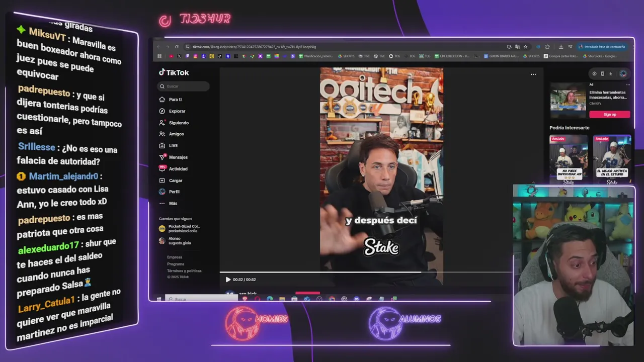644x362 pixels.
Task: Focus the TikTok Buscar search field
Action: (184, 86)
